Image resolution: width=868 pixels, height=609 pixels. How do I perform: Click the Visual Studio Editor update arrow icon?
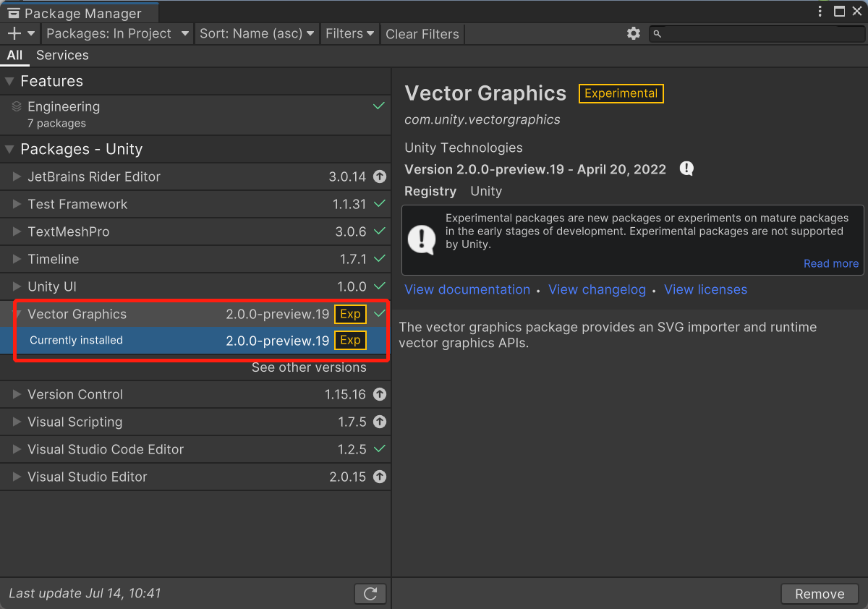pyautogui.click(x=380, y=477)
